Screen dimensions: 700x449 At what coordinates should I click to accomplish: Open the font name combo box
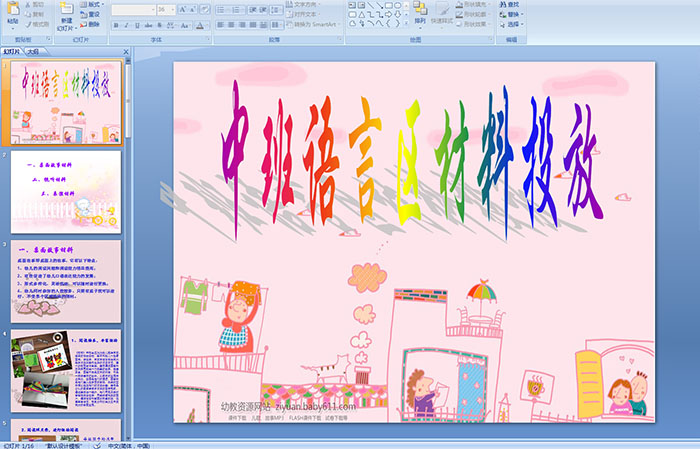tap(133, 9)
